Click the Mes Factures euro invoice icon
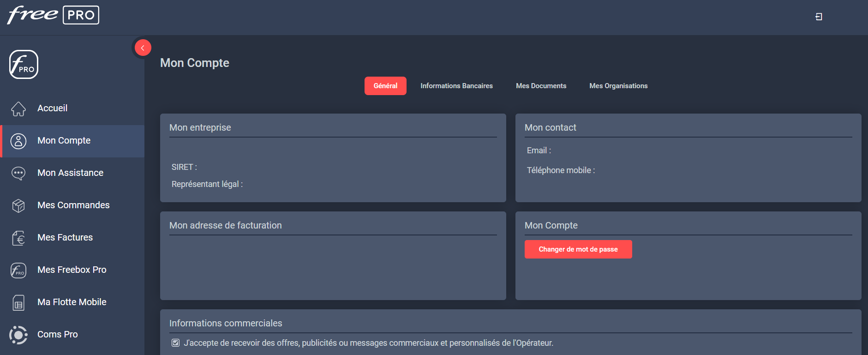 click(x=18, y=238)
